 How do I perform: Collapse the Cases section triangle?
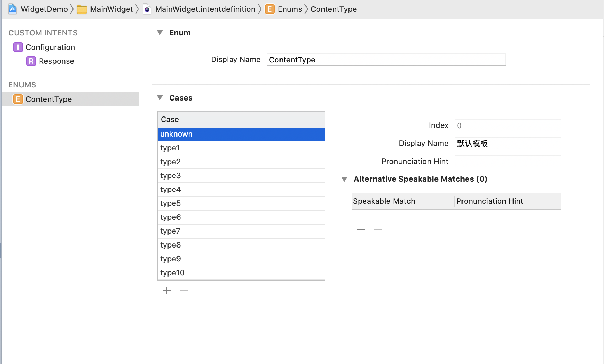coord(160,97)
